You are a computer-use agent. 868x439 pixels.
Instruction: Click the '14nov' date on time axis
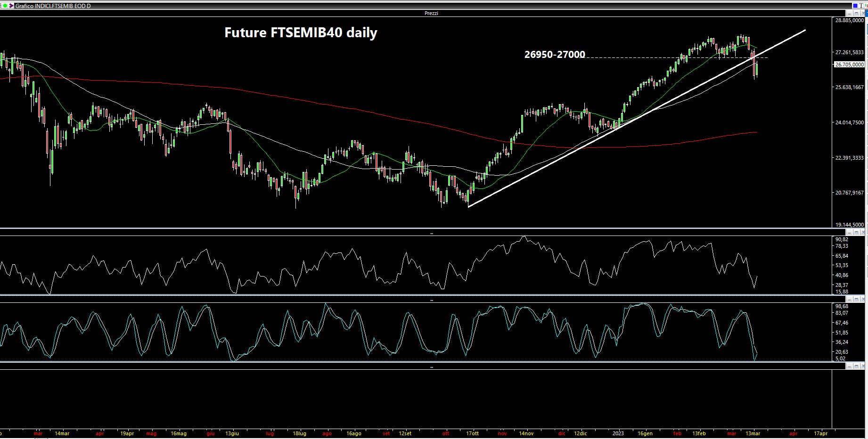[x=526, y=433]
